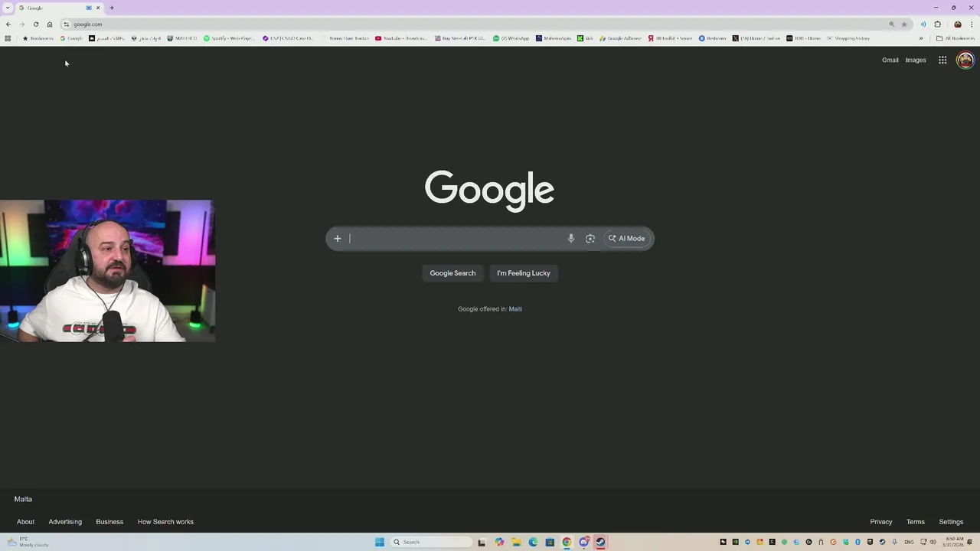The width and height of the screenshot is (980, 551).
Task: Open Chrome three-dot menu
Action: click(x=972, y=24)
